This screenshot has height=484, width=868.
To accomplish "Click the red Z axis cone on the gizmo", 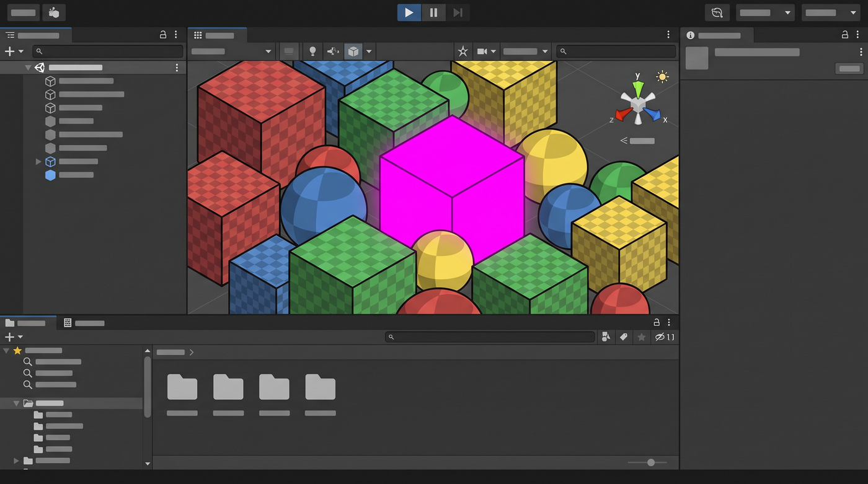I will tap(623, 115).
